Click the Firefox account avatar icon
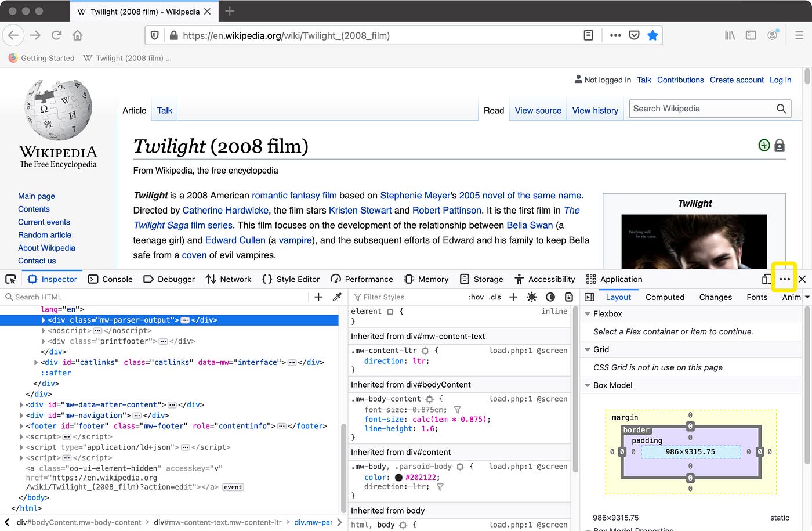Screen dimensions: 812x531 772,35
